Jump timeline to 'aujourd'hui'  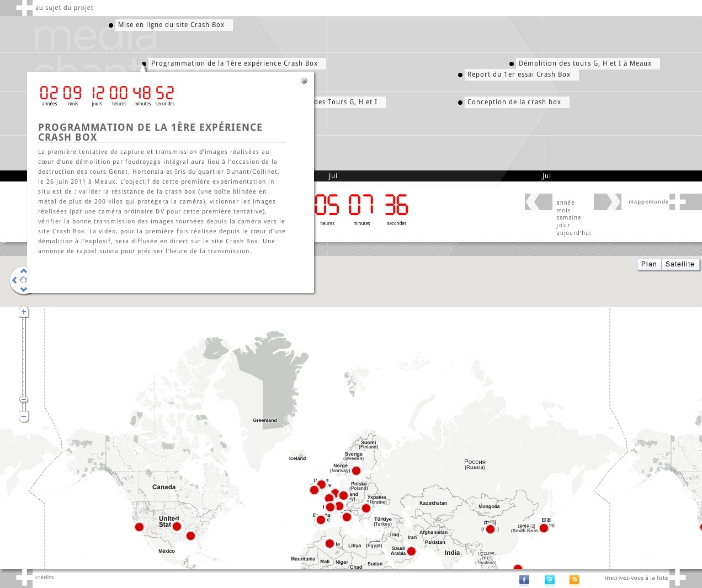tap(573, 233)
